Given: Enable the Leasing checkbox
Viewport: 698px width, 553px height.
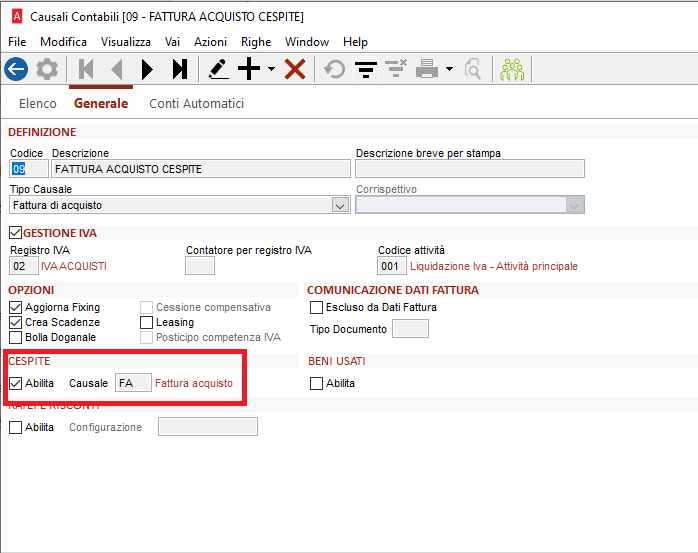Looking at the screenshot, I should coord(146,322).
